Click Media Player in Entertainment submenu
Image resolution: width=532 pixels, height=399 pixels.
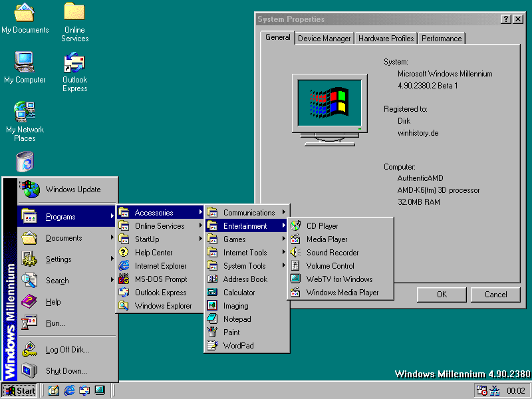340,239
